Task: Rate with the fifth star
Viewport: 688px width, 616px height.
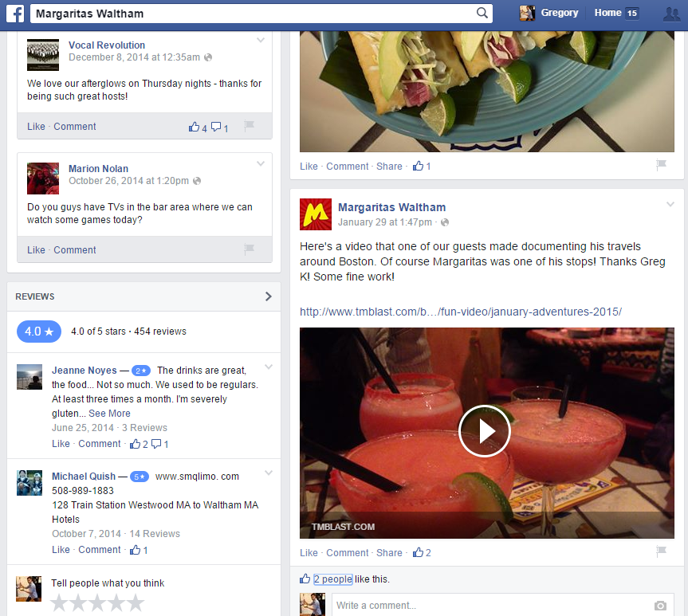Action: coord(136,602)
